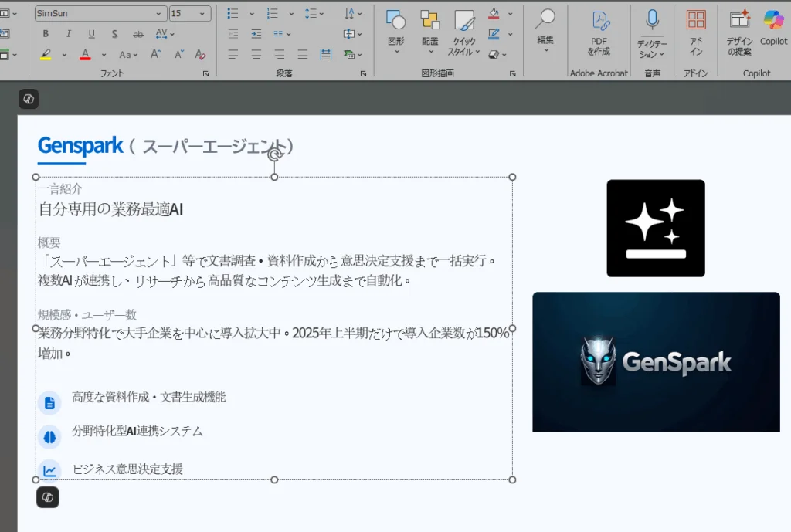
Task: Click the 規模感・ユーザー数 heading
Action: pyautogui.click(x=88, y=315)
